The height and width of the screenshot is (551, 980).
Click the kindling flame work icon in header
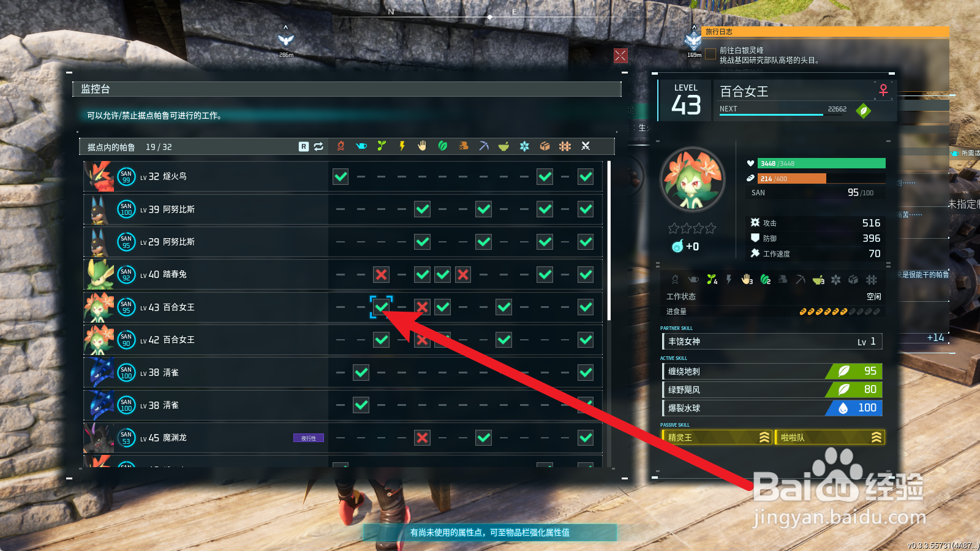tap(341, 146)
